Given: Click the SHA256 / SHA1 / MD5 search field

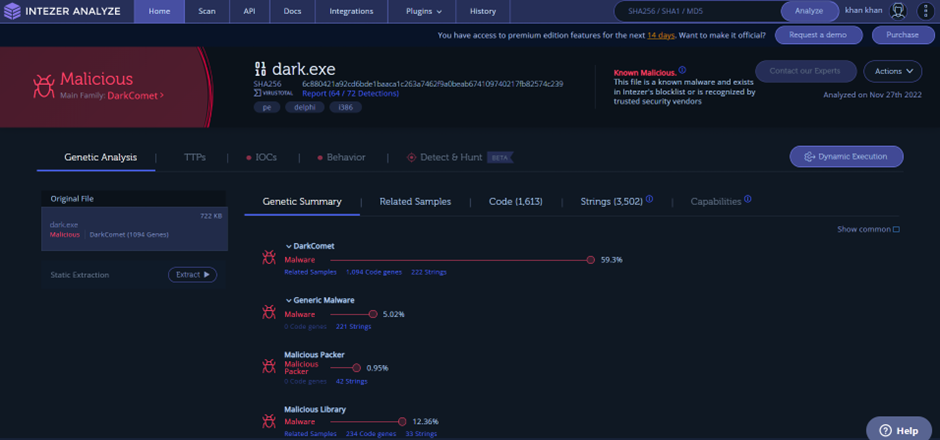Looking at the screenshot, I should 698,11.
